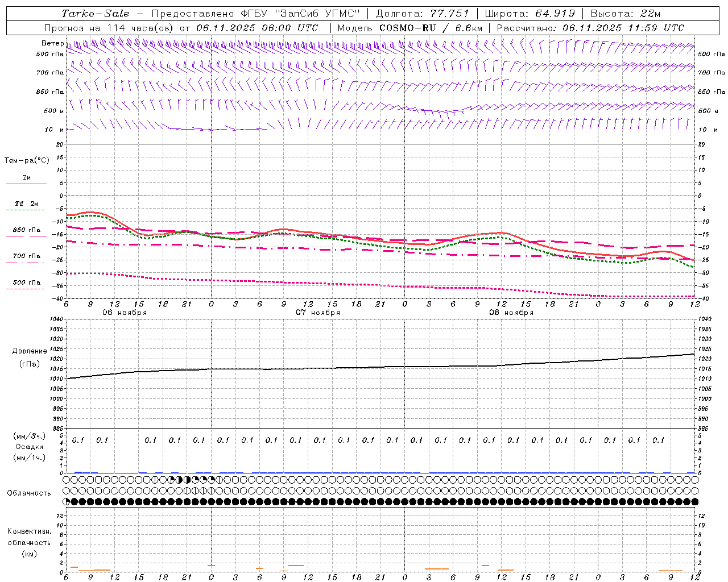Click the Рассчитано: 06.11.2025 11:59 UTC timestamp
The image size is (728, 582).
pyautogui.click(x=590, y=28)
